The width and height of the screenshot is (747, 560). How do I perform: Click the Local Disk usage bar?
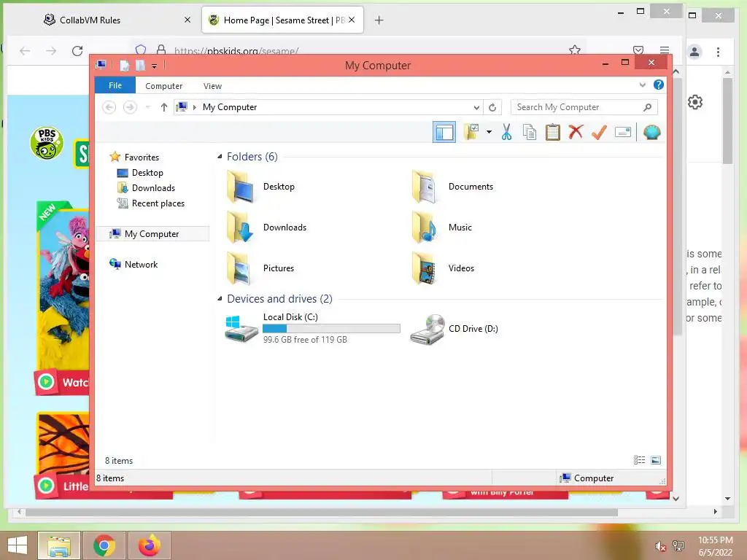(331, 329)
